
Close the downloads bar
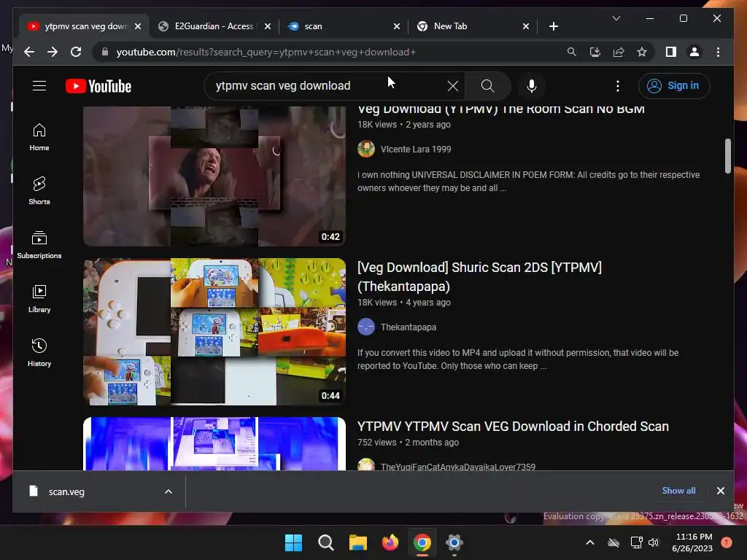tap(720, 491)
